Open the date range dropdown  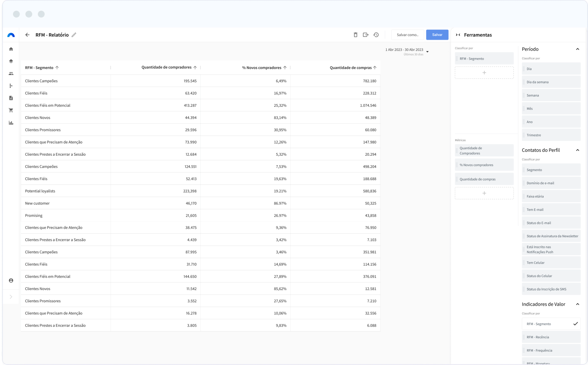tap(427, 52)
